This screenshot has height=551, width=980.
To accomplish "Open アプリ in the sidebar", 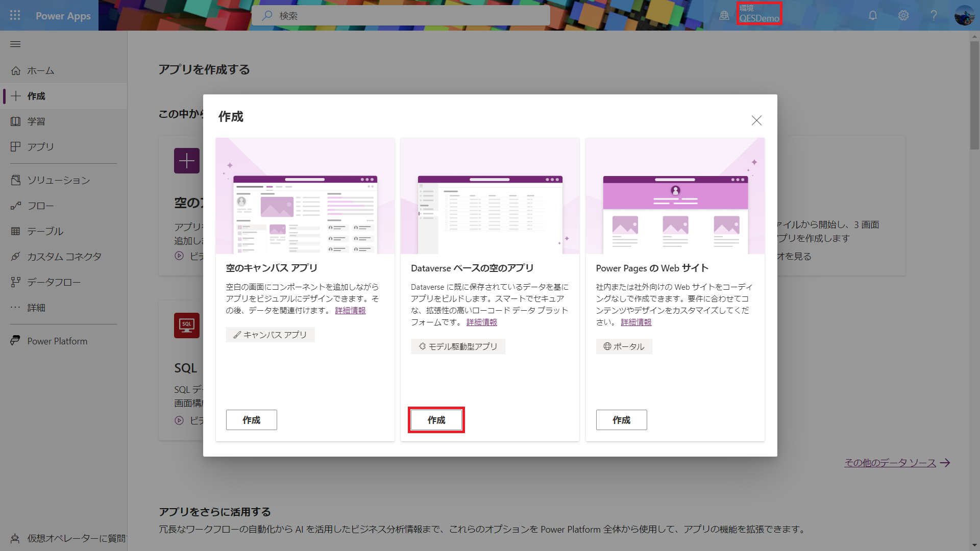I will pos(63,147).
